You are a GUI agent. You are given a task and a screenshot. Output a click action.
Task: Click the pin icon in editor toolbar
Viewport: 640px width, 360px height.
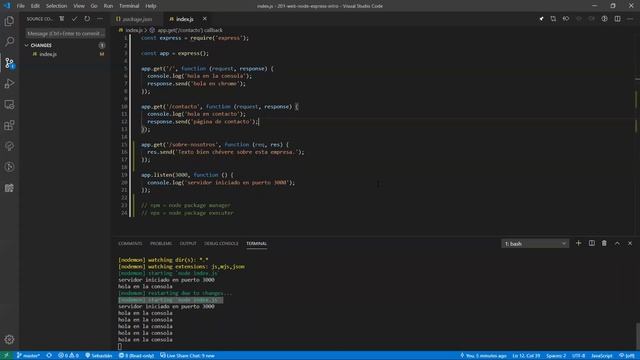point(541,19)
